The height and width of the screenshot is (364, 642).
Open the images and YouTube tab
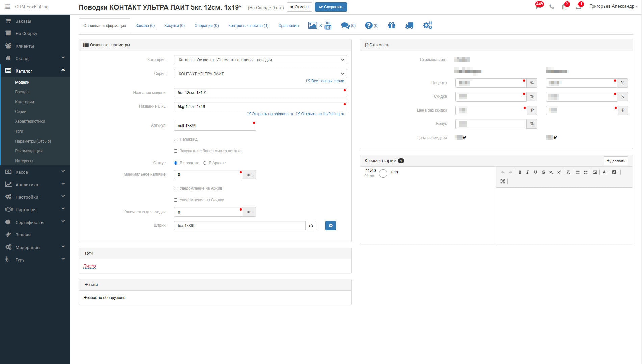click(320, 25)
